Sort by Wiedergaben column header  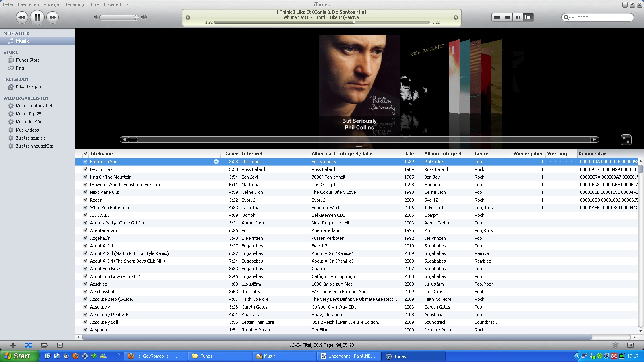coord(528,154)
